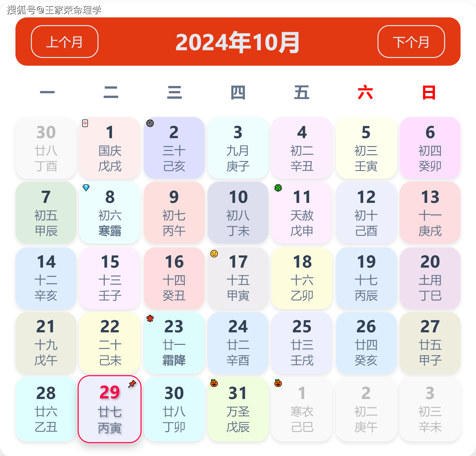Select October 19 十七 丙辰 cell
The width and height of the screenshot is (476, 456).
(366, 278)
